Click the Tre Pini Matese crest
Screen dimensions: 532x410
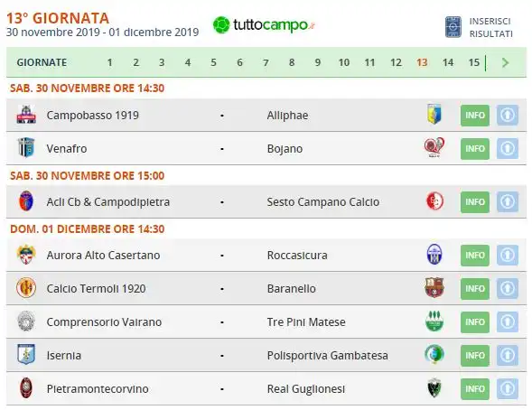coord(434,321)
